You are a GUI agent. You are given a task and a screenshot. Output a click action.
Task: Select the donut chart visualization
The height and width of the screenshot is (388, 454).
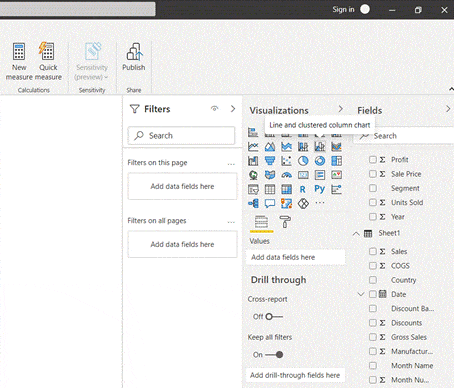[320, 161]
